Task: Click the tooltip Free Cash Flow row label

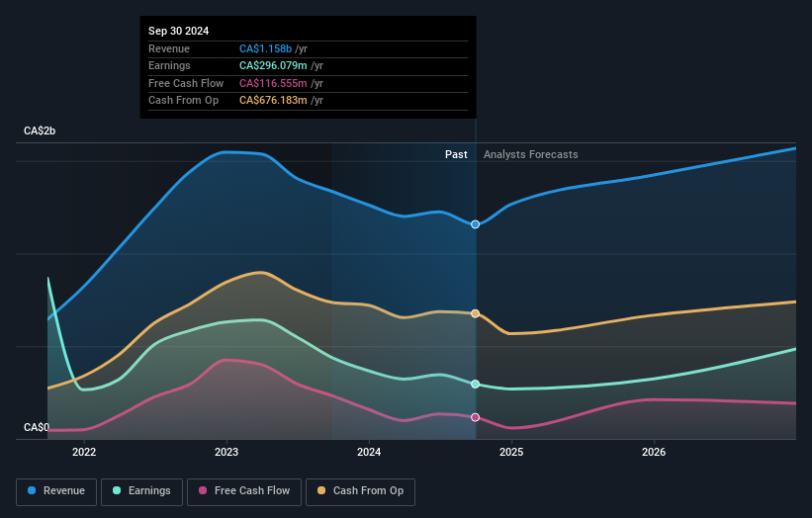Action: [186, 83]
